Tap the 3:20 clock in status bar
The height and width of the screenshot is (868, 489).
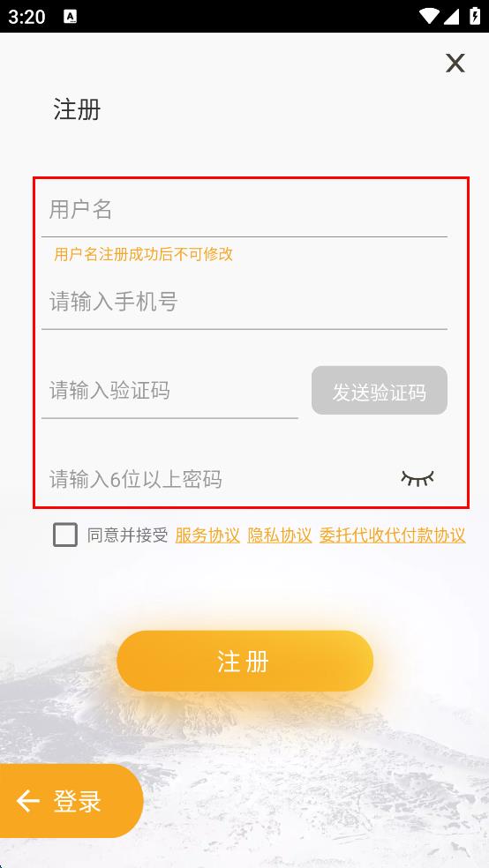pos(26,17)
